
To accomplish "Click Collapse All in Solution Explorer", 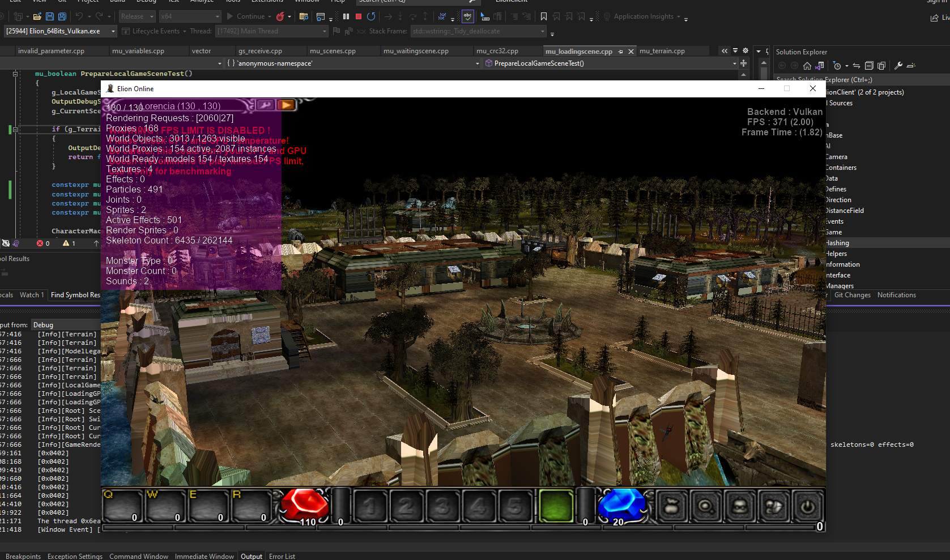I will tap(869, 66).
